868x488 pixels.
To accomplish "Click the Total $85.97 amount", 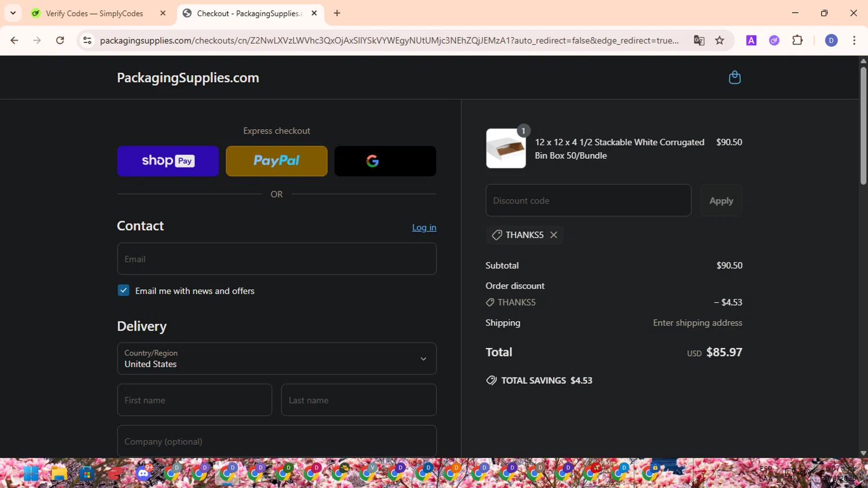I will tap(724, 352).
